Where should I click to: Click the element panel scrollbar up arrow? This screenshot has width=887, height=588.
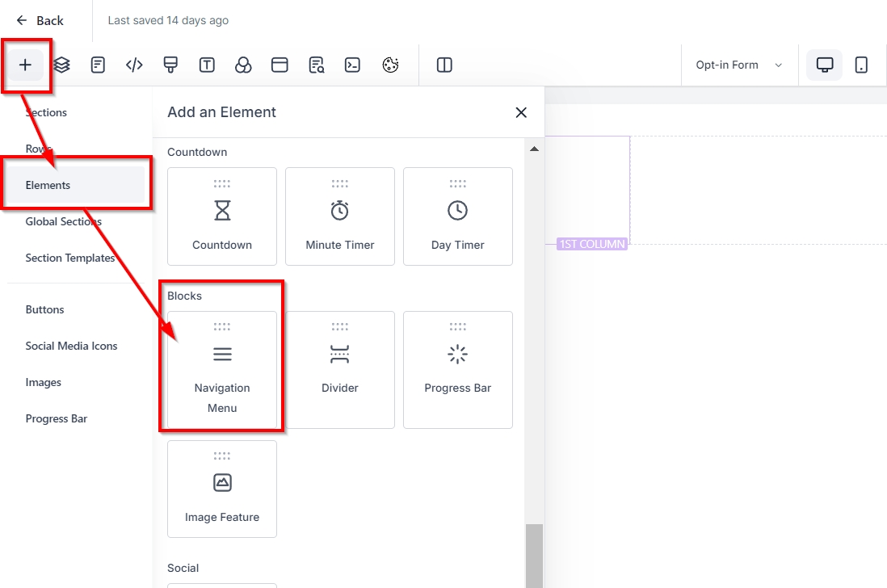point(534,149)
